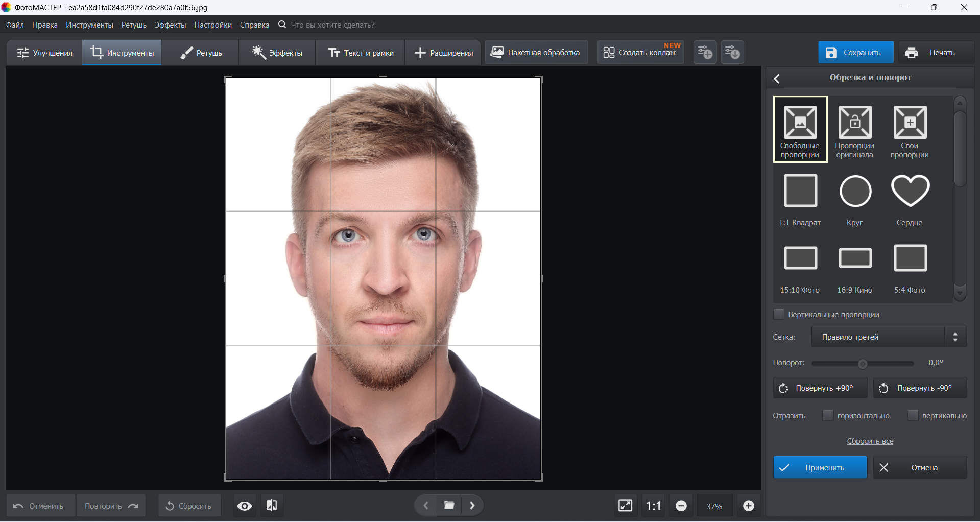
Task: Check the vertical flip checkbox
Action: click(913, 416)
